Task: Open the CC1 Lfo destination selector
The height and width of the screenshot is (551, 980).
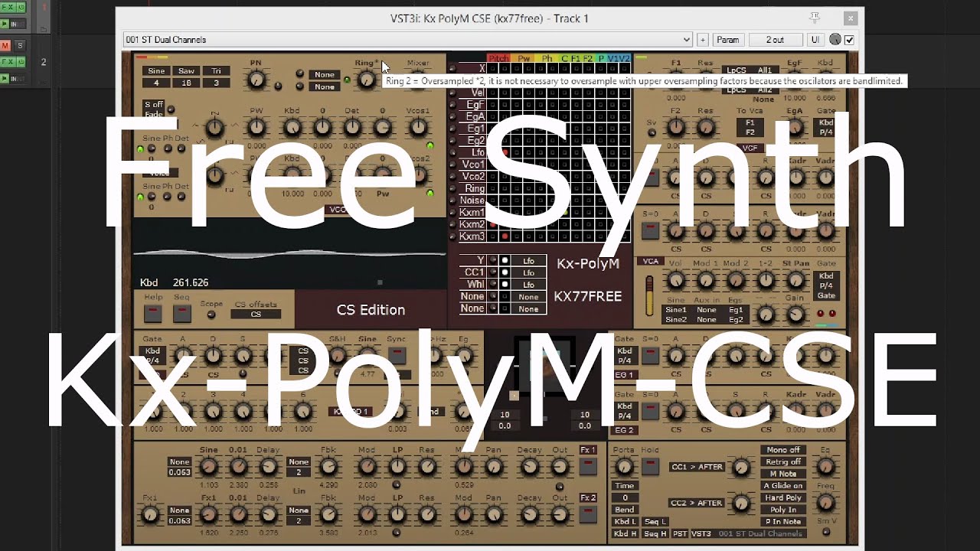Action: click(528, 272)
